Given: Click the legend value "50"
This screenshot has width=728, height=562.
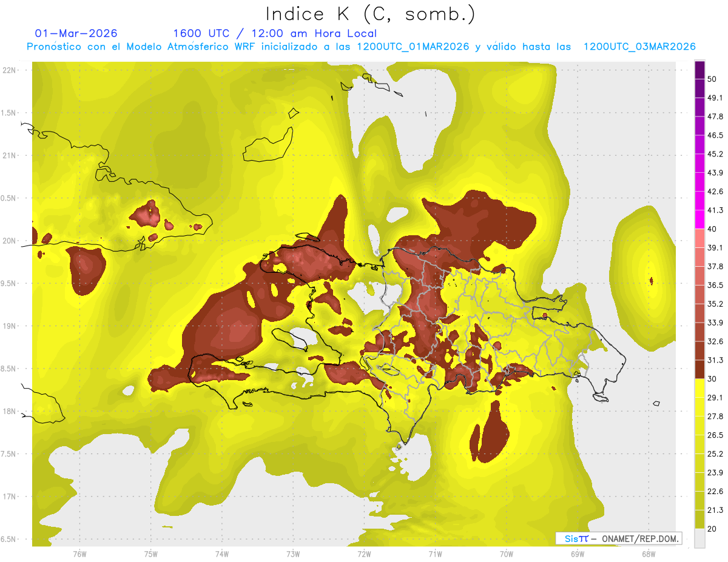Looking at the screenshot, I should tap(713, 79).
